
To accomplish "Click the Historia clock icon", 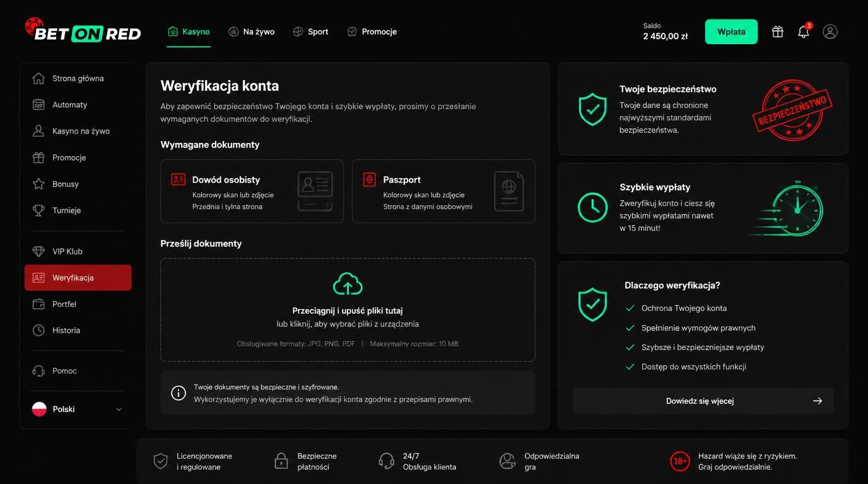I will [38, 330].
